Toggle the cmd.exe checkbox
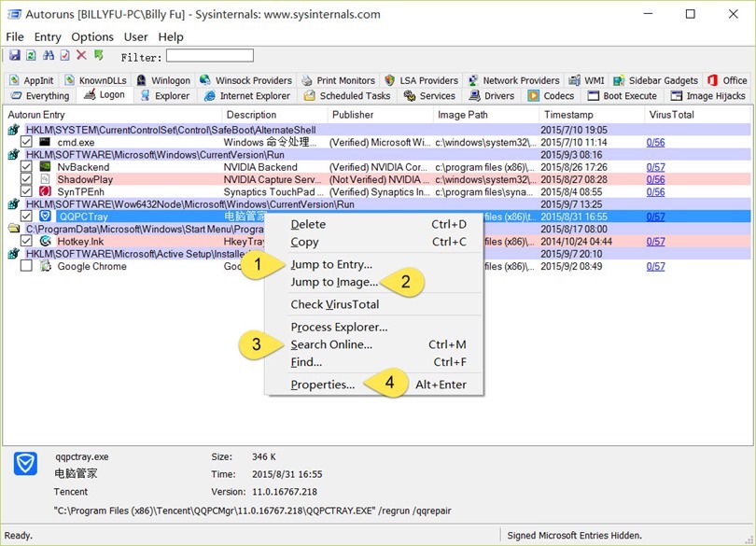The height and width of the screenshot is (546, 756). [x=26, y=142]
